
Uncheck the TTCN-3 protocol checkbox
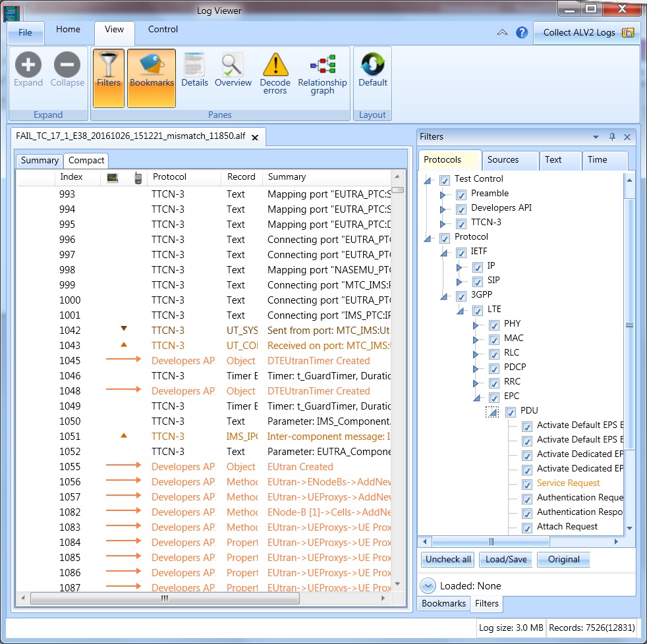[x=461, y=223]
